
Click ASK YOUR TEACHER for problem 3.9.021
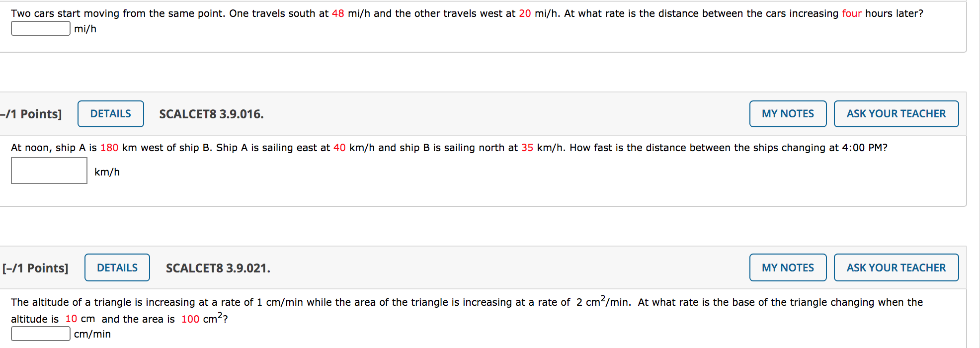coord(896,267)
